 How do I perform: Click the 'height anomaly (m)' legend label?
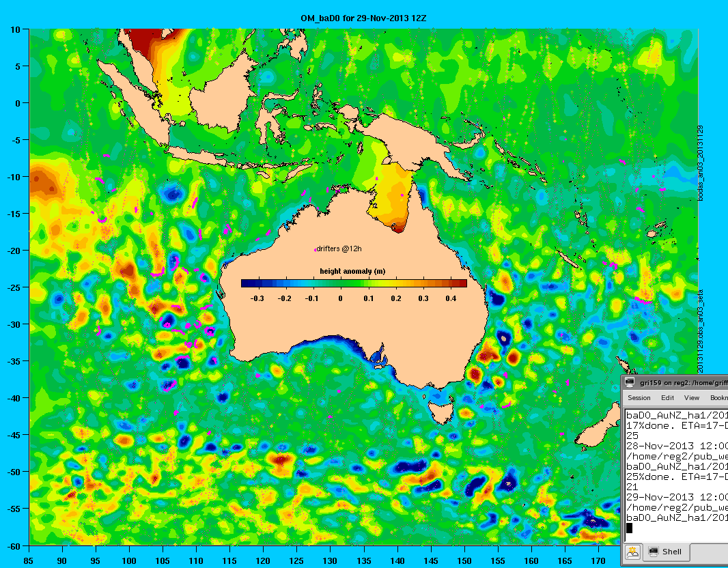352,271
